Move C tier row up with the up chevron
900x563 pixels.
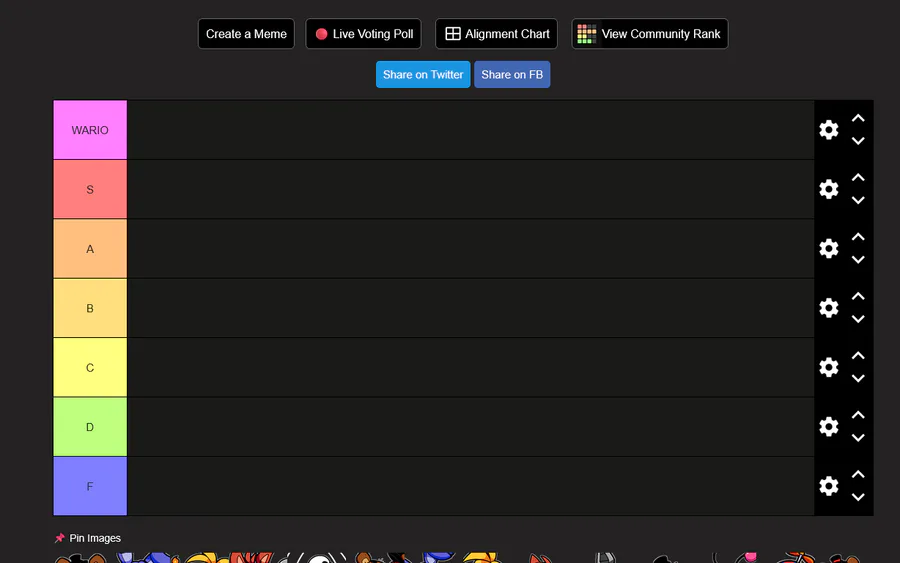(x=858, y=356)
